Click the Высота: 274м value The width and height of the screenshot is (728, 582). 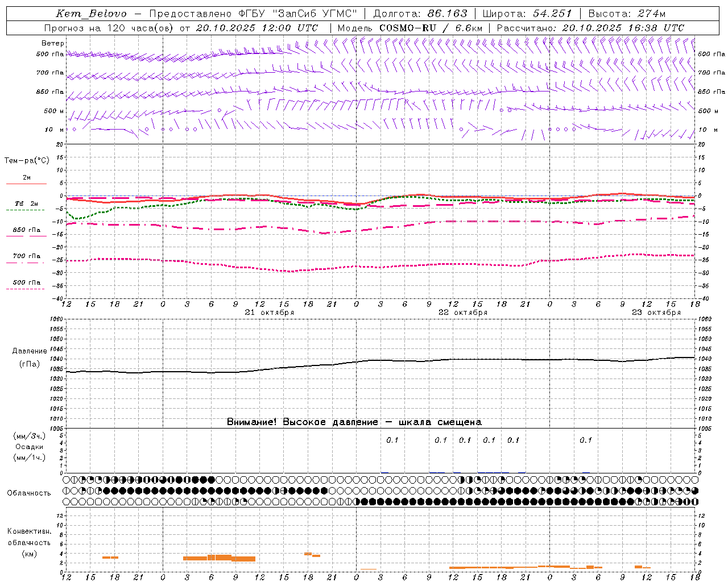(x=627, y=14)
